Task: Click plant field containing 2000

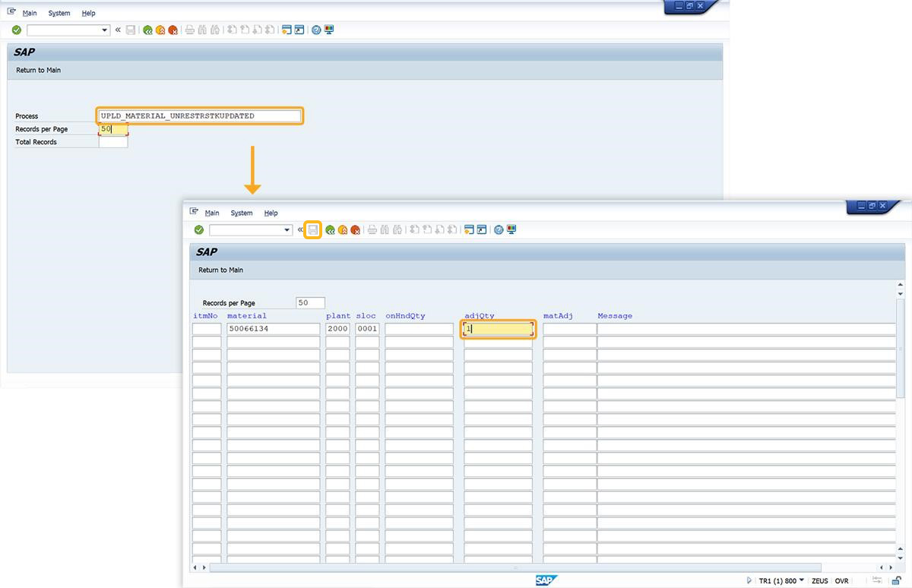Action: (338, 329)
